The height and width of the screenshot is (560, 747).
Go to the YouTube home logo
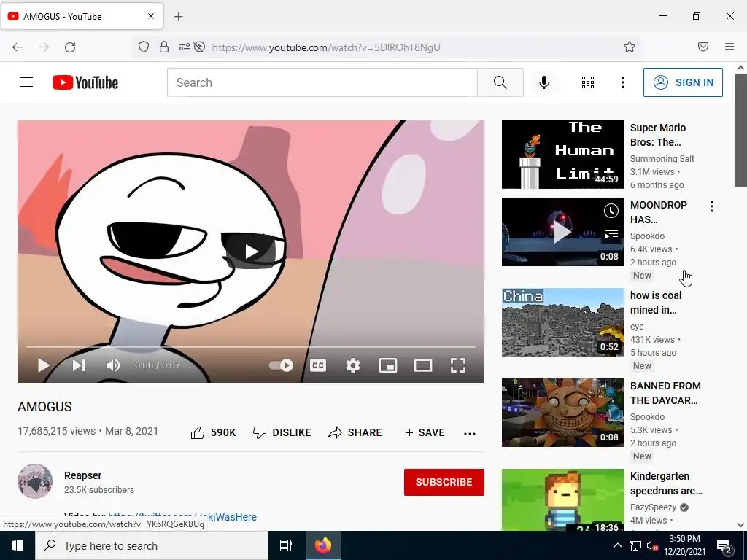[85, 82]
